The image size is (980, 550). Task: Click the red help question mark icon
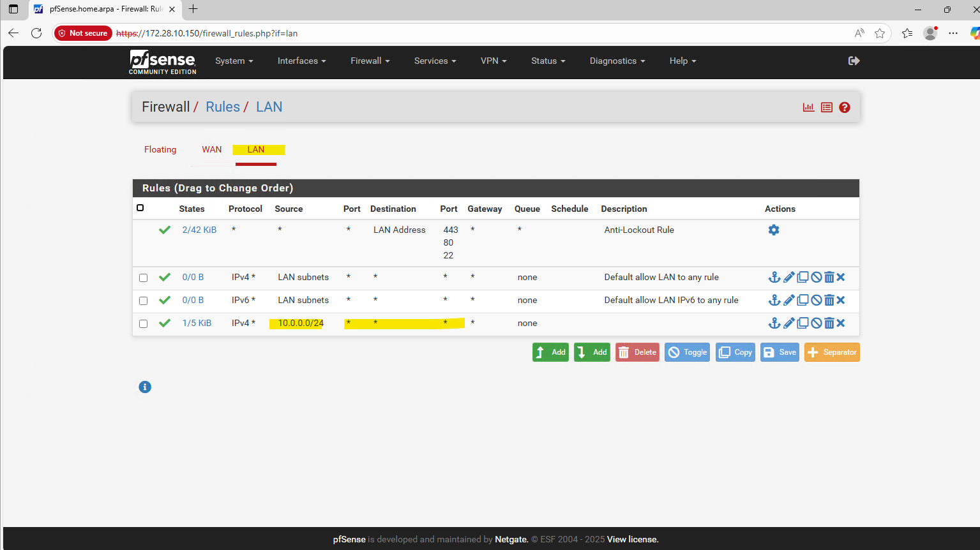(845, 108)
